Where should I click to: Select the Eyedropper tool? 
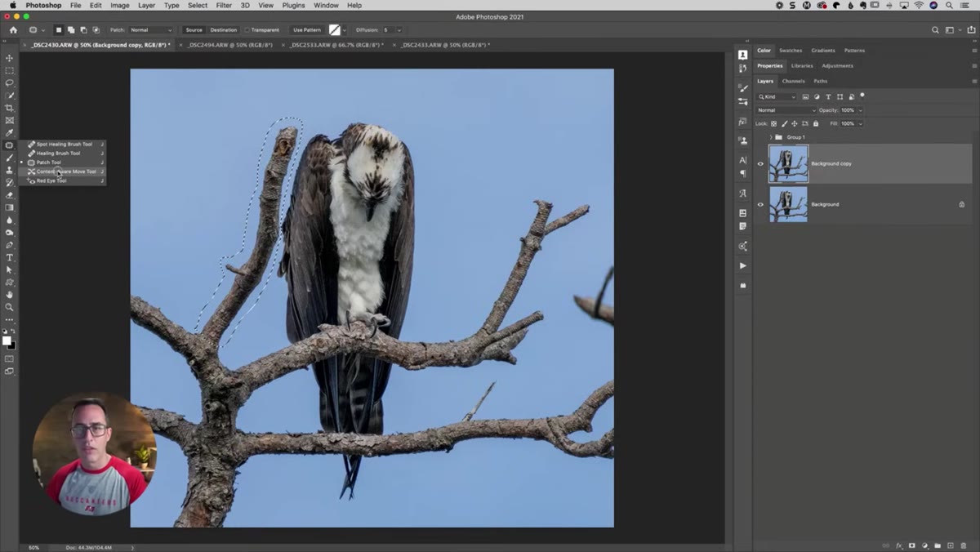click(10, 133)
